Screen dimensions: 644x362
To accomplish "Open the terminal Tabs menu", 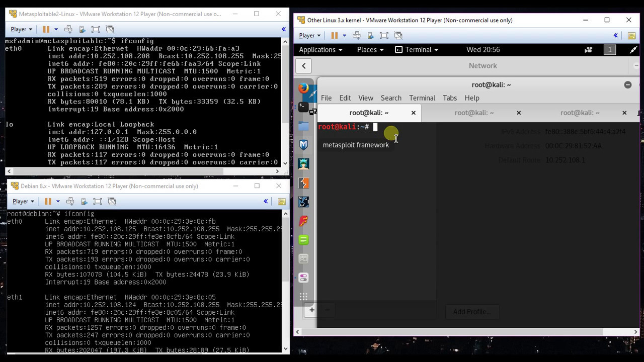I will 450,98.
